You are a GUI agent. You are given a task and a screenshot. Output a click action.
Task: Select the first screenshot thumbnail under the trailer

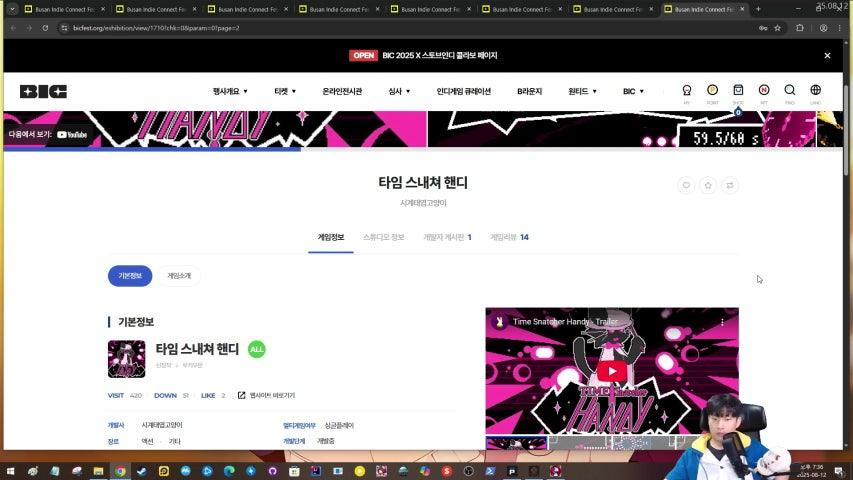pyautogui.click(x=516, y=443)
